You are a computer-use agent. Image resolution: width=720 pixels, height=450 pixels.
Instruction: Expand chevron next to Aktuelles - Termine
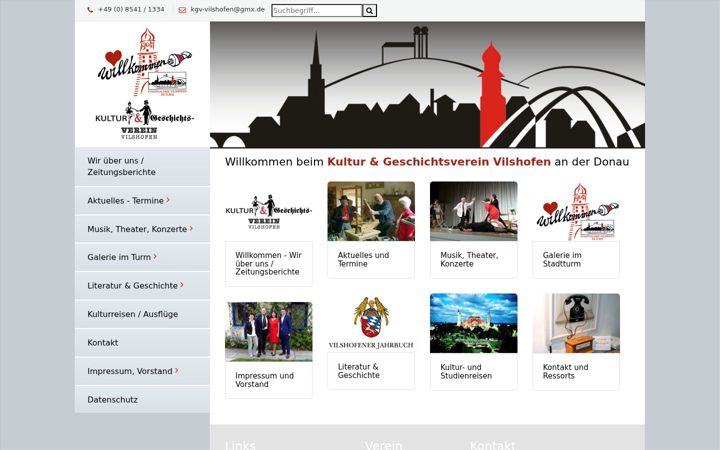(x=168, y=200)
